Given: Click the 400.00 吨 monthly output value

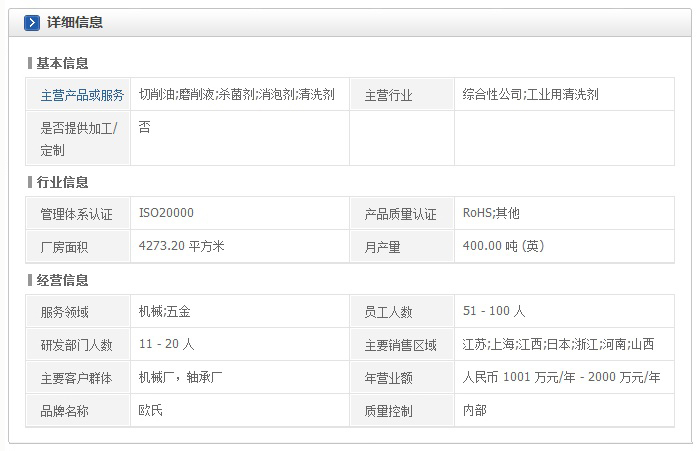Looking at the screenshot, I should click(503, 245).
